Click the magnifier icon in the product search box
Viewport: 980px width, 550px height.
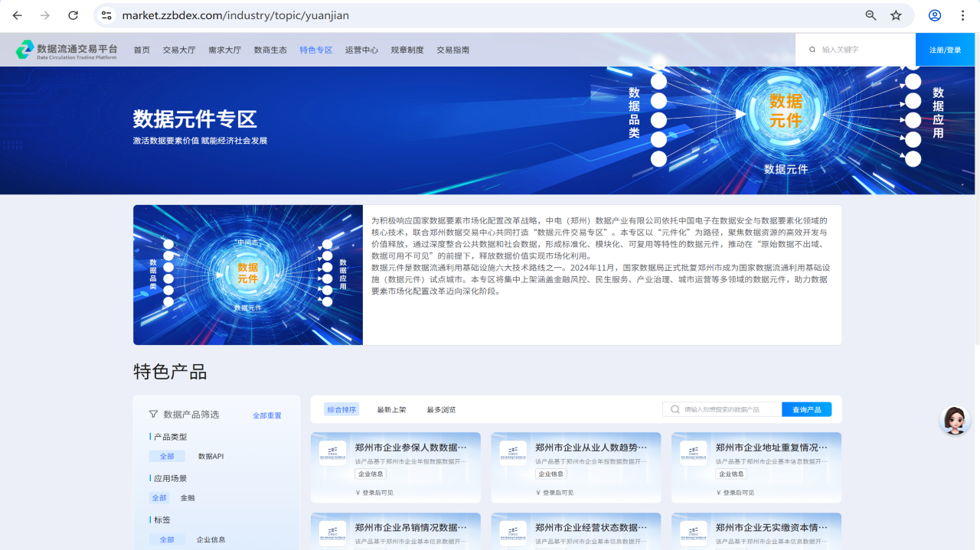pyautogui.click(x=675, y=408)
